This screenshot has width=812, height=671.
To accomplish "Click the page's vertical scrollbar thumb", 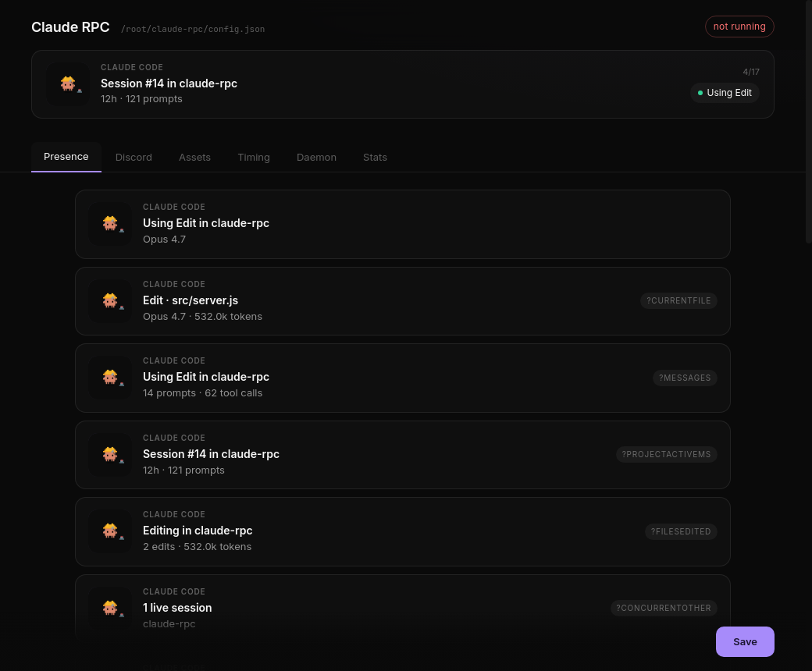I will [808, 122].
